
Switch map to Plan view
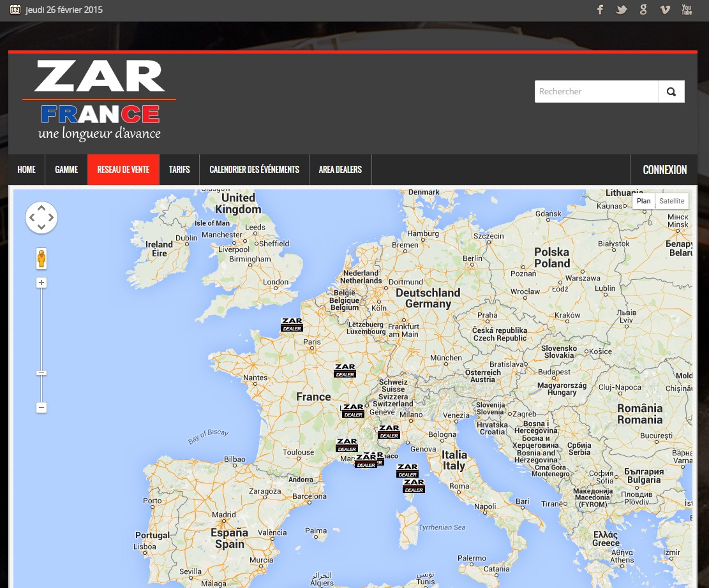[x=643, y=201]
